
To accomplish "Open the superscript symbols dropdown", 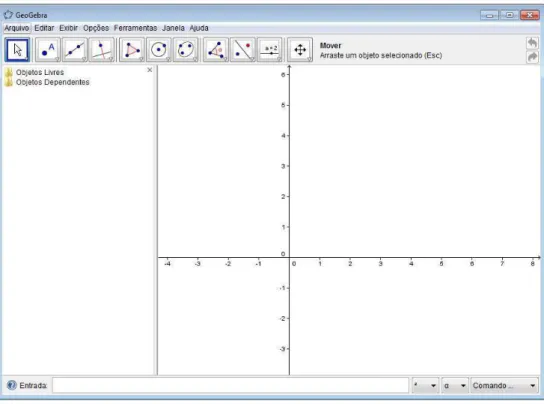I will coord(425,385).
